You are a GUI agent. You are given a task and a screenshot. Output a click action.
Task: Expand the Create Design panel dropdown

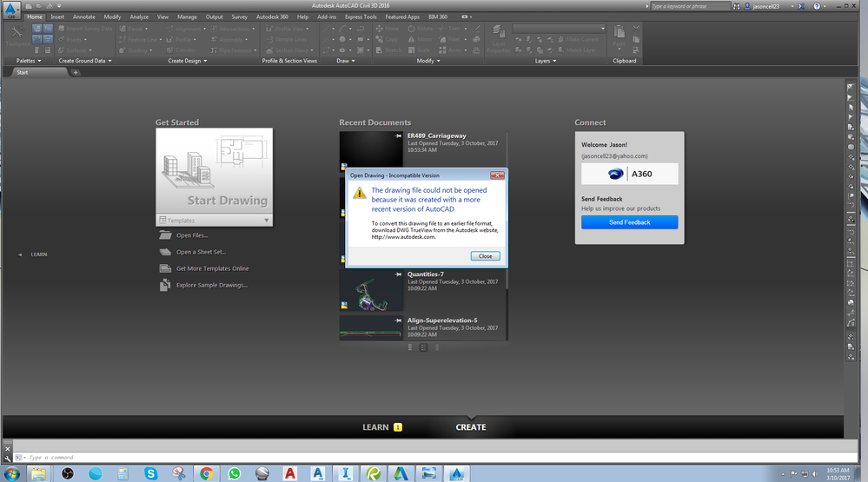pyautogui.click(x=187, y=61)
